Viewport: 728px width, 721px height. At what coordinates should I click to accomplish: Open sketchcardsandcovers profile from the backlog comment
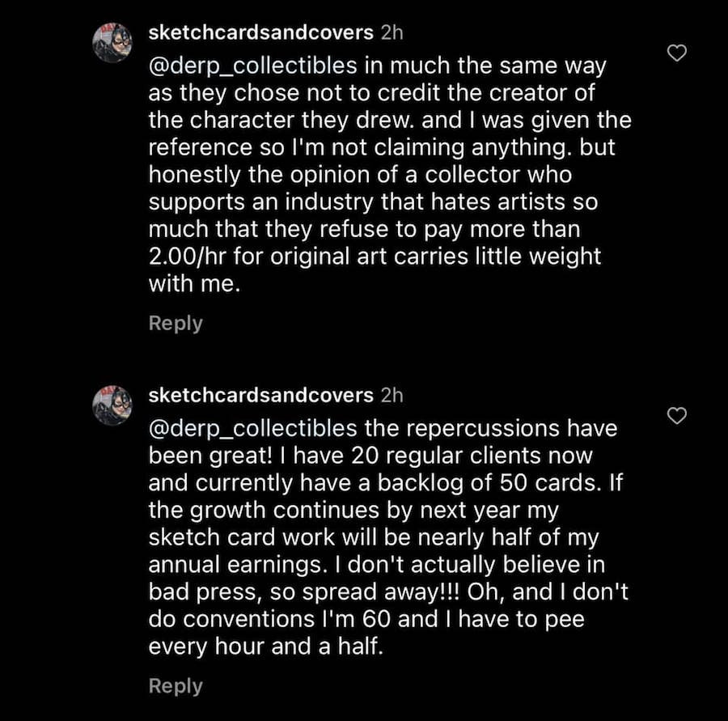261,396
